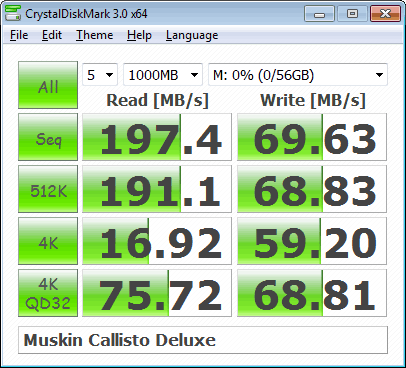Select the 4K QD32 write result 68.81
Image resolution: width=406 pixels, height=368 pixels.
pos(312,293)
